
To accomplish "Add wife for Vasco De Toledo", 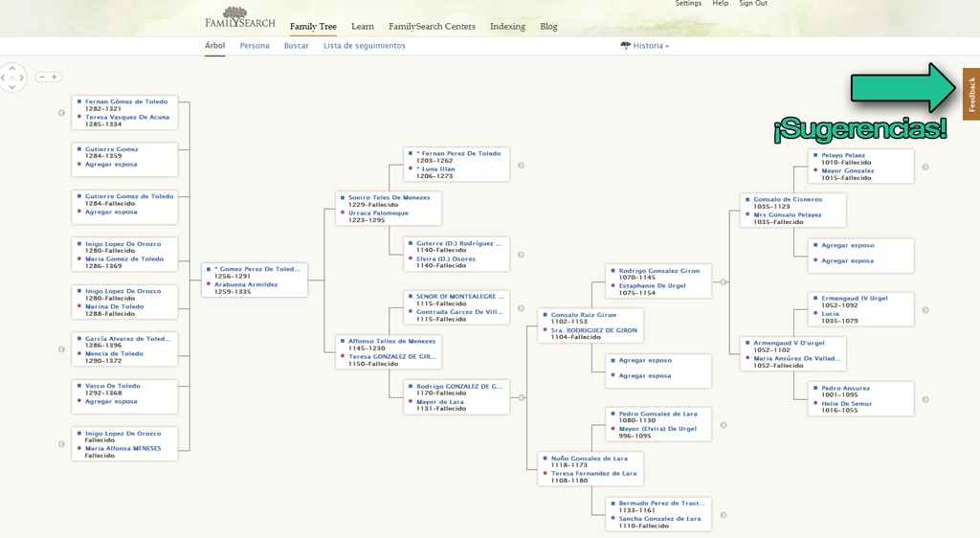I will pos(111,401).
